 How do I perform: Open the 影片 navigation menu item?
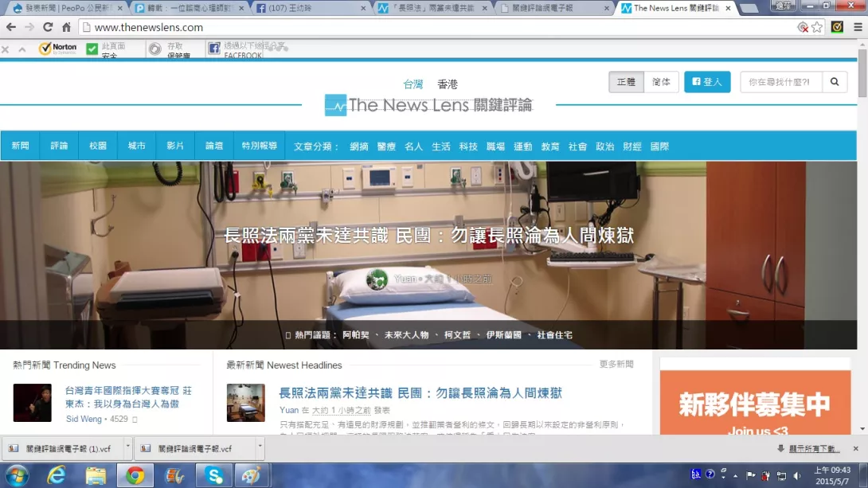[x=175, y=146]
